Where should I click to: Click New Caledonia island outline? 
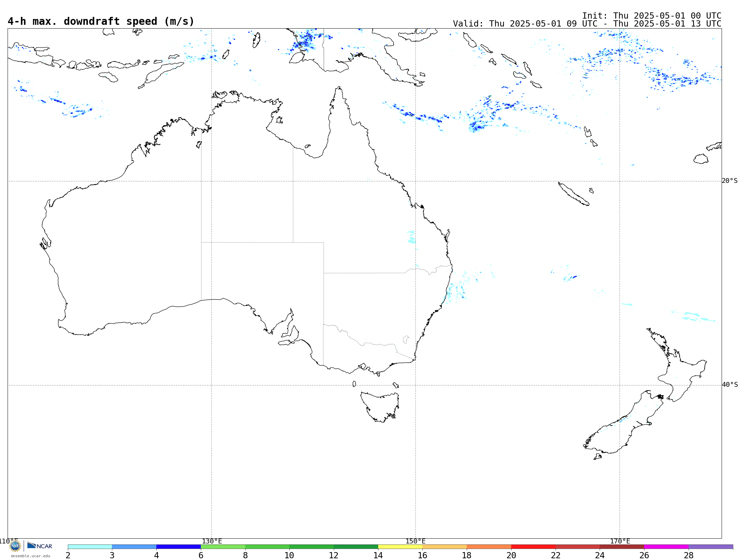[573, 194]
